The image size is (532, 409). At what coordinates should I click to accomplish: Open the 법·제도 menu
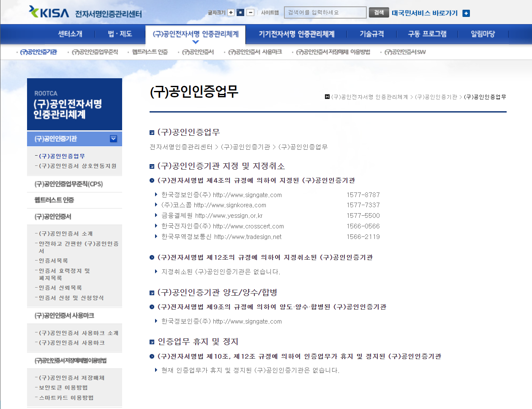click(120, 34)
